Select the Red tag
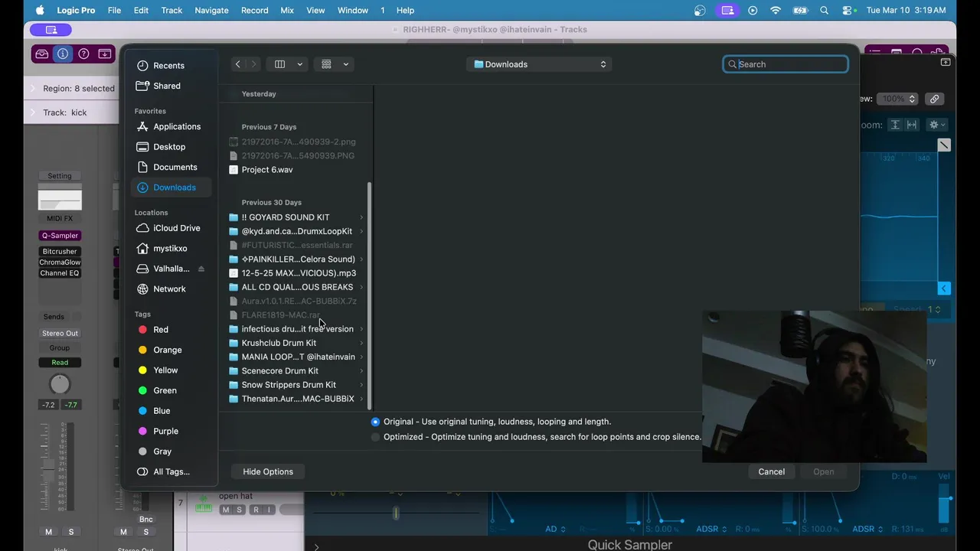Screen dimensions: 980x551 pyautogui.click(x=160, y=330)
